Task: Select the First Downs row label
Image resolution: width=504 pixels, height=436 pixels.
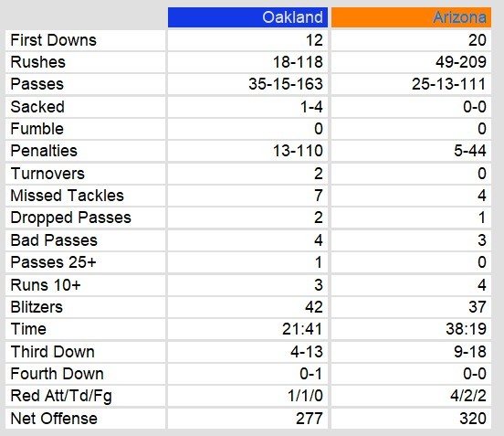Action: (x=53, y=40)
